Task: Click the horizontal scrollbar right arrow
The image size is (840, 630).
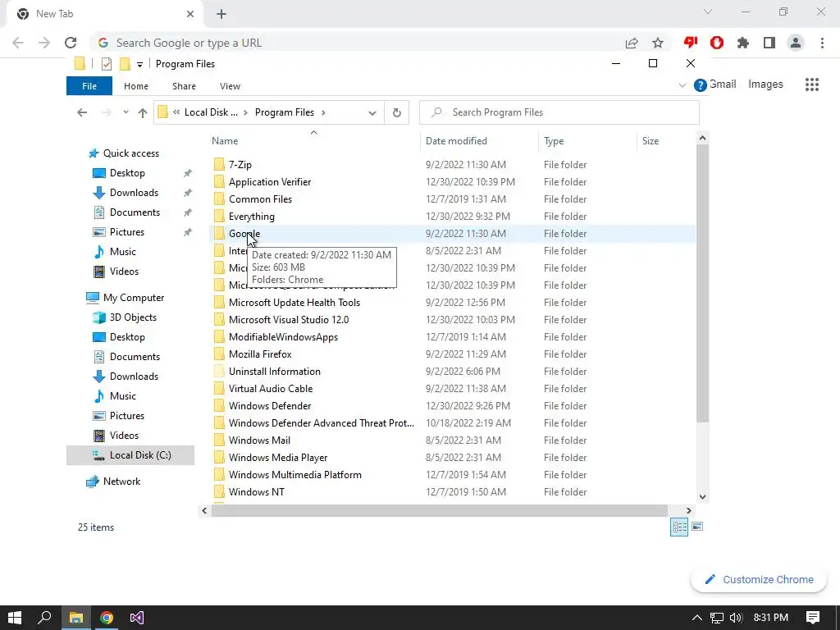Action: pos(689,510)
